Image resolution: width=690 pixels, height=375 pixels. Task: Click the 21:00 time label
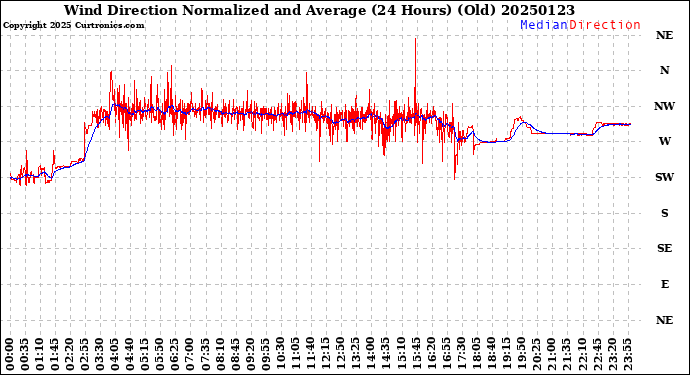551,355
